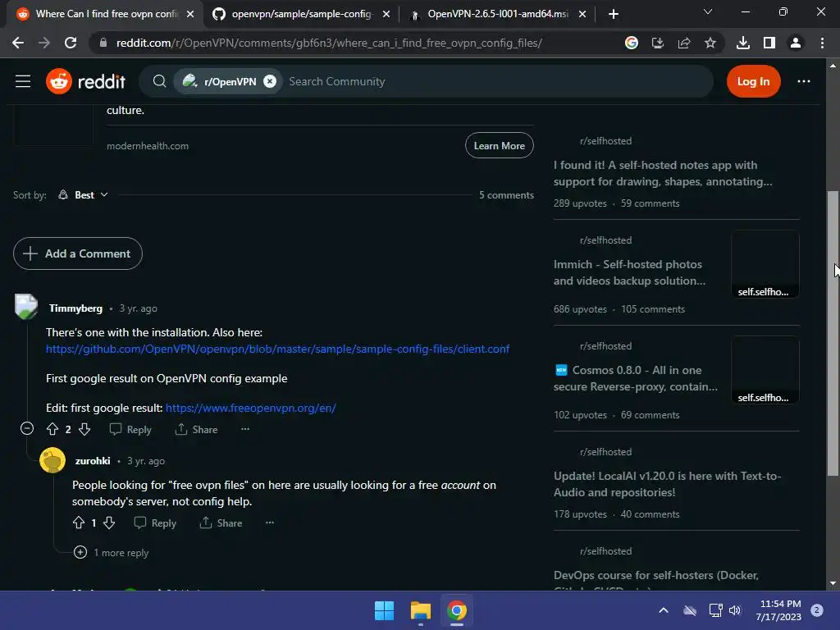Open a new browser tab
Screen dimensions: 840x630
[614, 14]
